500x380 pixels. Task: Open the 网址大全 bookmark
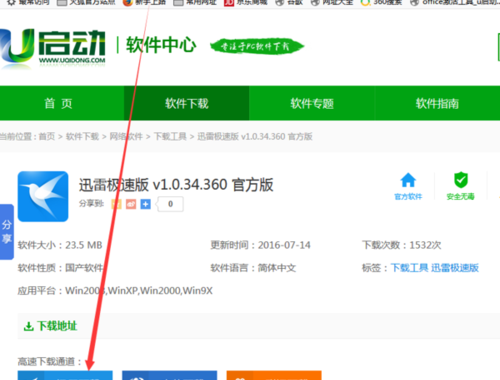coord(332,3)
